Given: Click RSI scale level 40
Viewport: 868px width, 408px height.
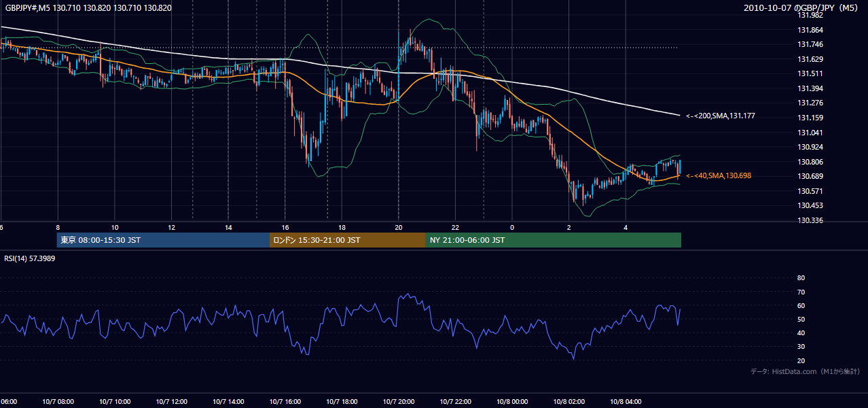Looking at the screenshot, I should click(x=801, y=333).
